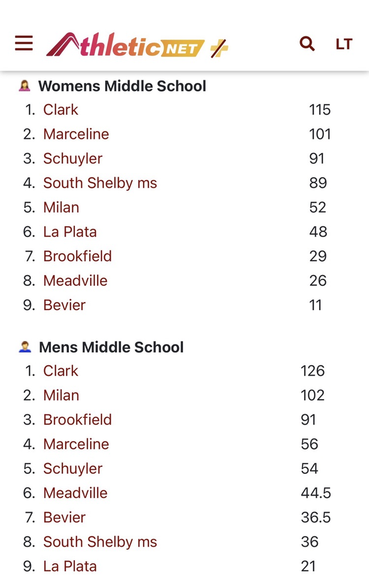Click the AthleticNET logo

pos(125,45)
